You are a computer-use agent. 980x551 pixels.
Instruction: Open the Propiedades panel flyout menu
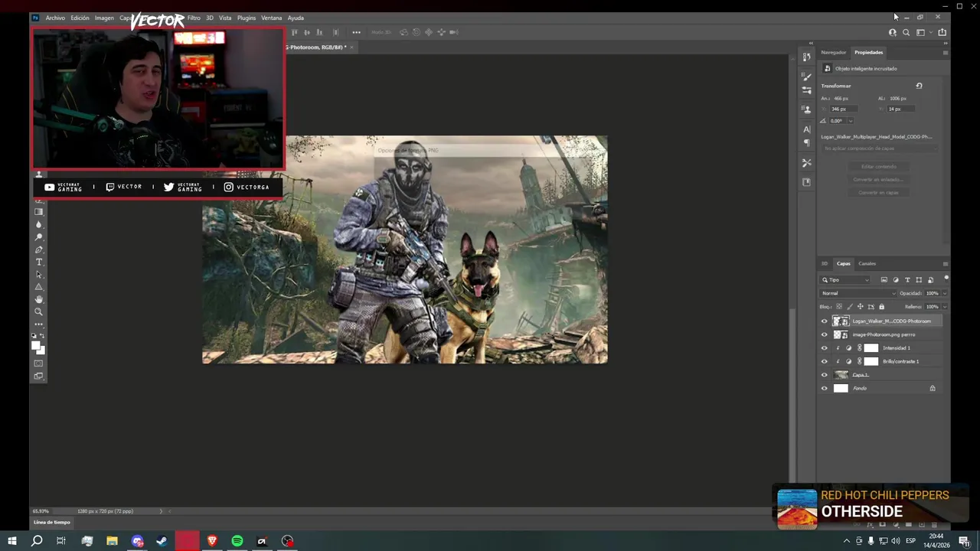point(945,53)
